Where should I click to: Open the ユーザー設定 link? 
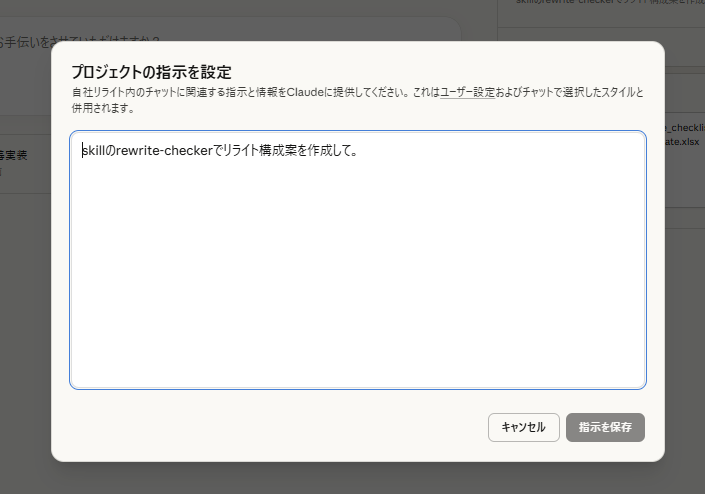point(467,93)
